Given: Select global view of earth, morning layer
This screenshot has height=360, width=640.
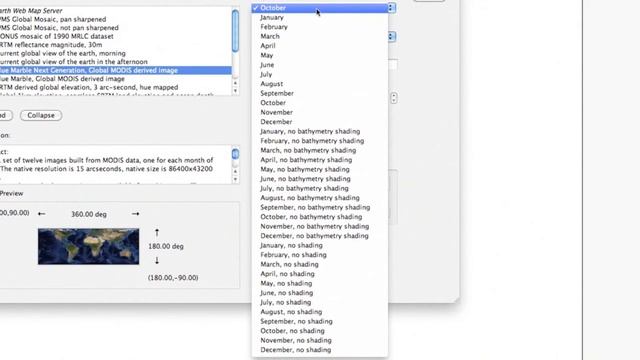Looking at the screenshot, I should point(116,53).
